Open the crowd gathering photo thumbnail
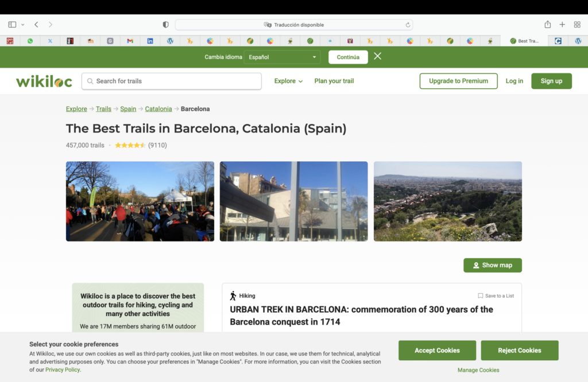 point(140,201)
